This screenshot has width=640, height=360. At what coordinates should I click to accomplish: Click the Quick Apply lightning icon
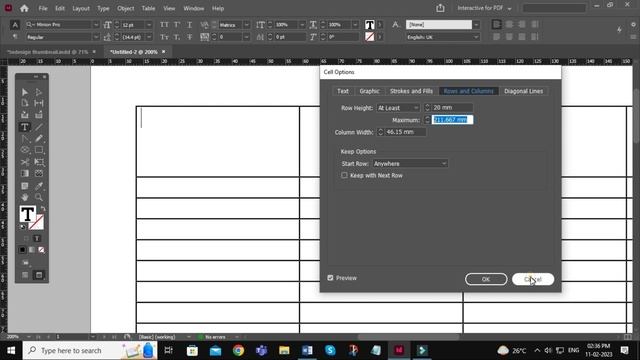coord(619,29)
